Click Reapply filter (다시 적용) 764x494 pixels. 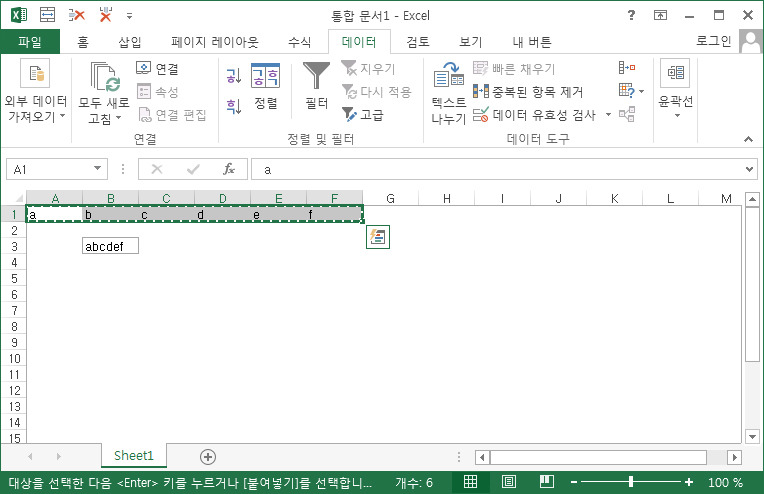click(x=377, y=91)
